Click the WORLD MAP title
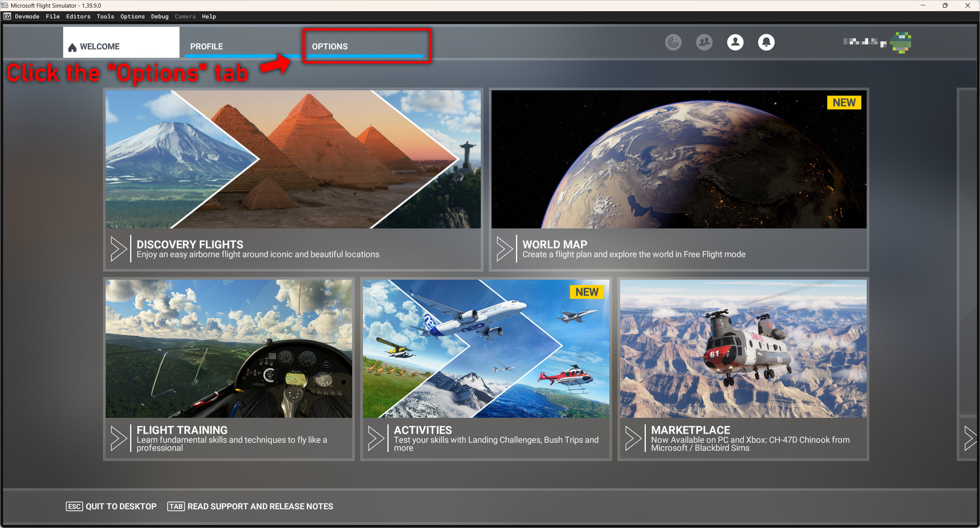 pyautogui.click(x=555, y=244)
